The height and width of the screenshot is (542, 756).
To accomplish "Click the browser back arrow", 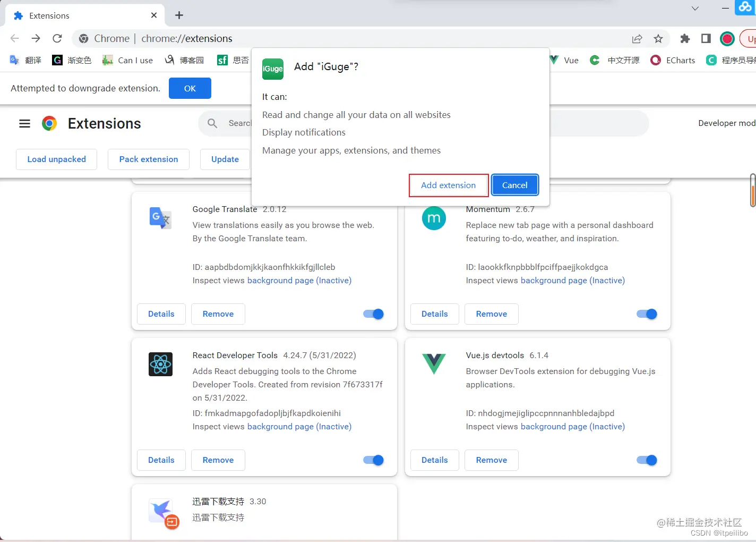I will coord(15,38).
